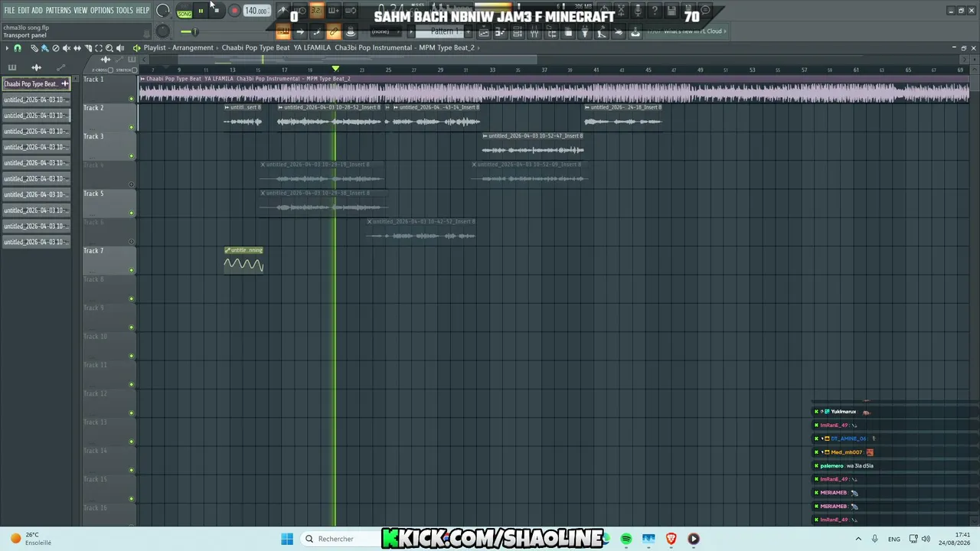
Task: Mute Track 2 using its green light
Action: click(132, 127)
